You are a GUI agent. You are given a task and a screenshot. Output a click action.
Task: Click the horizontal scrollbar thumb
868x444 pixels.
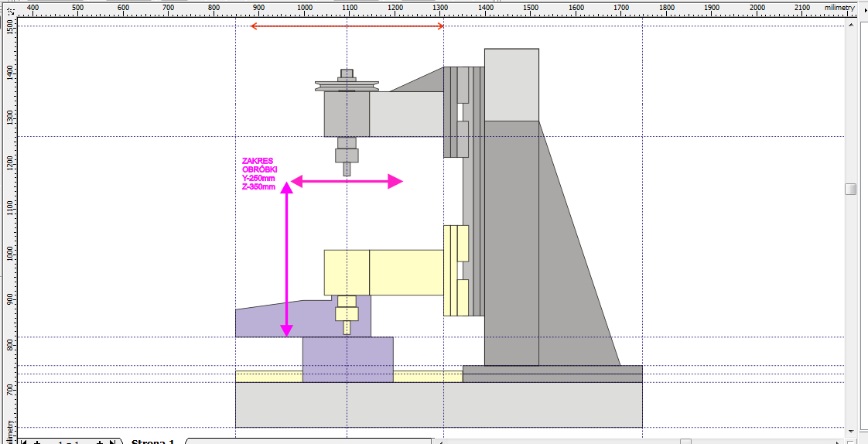click(685, 442)
